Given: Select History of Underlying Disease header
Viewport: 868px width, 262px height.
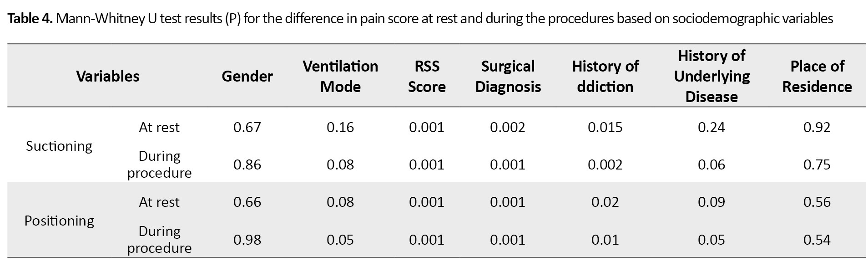Looking at the screenshot, I should (712, 76).
